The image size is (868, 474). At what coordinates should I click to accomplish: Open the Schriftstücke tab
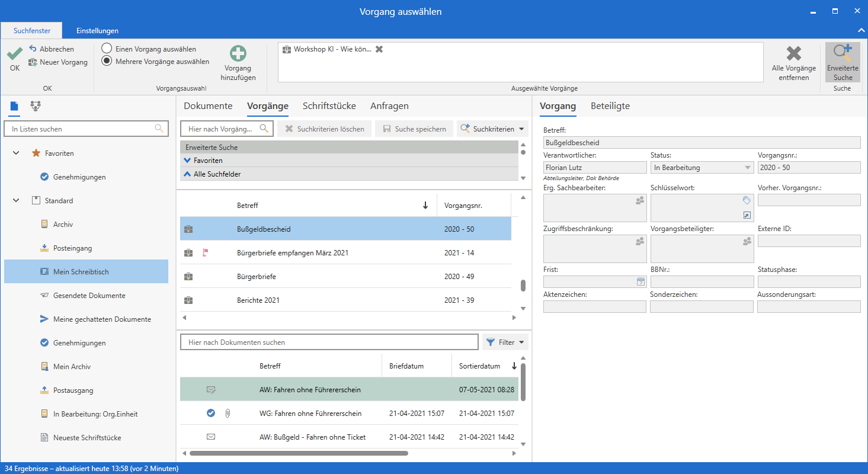tap(329, 106)
